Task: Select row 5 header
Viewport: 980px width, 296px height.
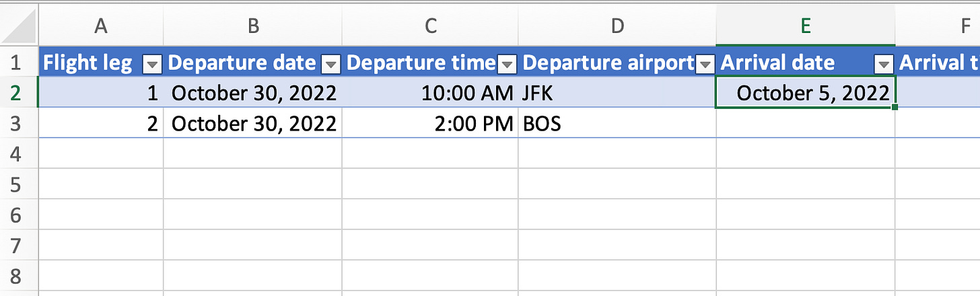Action: (19, 184)
